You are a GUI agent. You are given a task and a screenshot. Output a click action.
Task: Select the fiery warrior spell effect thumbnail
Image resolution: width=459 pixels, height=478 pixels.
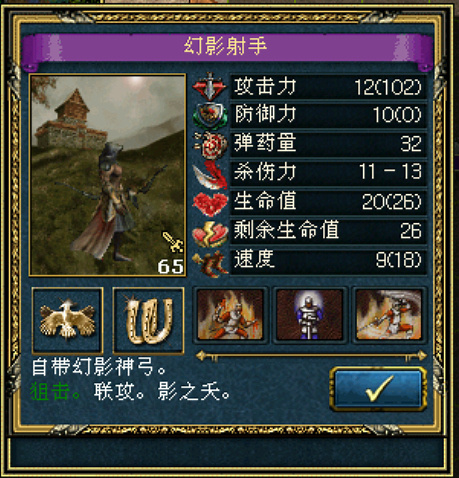(230, 315)
